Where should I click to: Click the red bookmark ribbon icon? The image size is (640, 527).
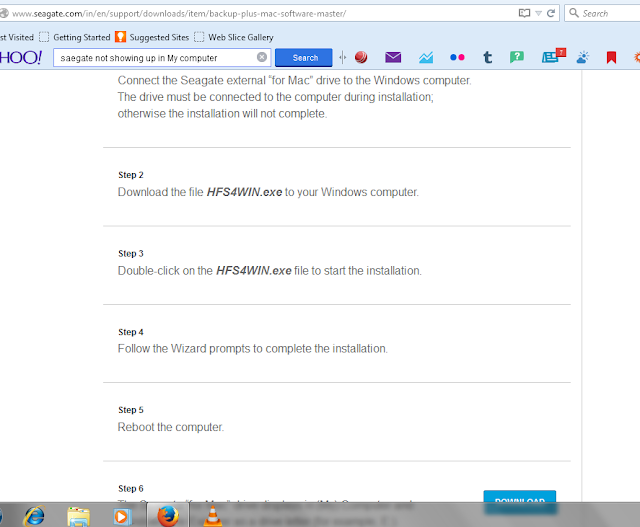pyautogui.click(x=611, y=58)
